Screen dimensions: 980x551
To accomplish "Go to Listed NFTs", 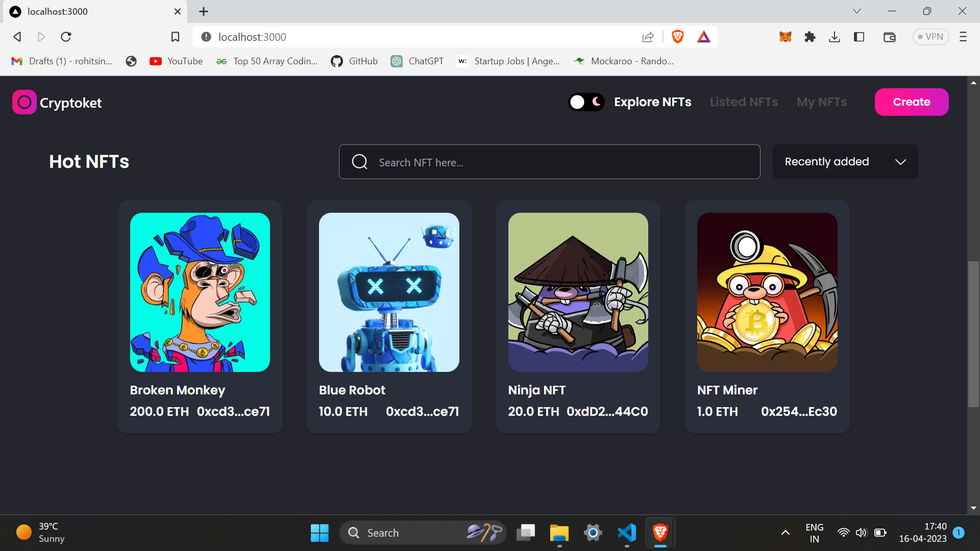I will tap(744, 102).
